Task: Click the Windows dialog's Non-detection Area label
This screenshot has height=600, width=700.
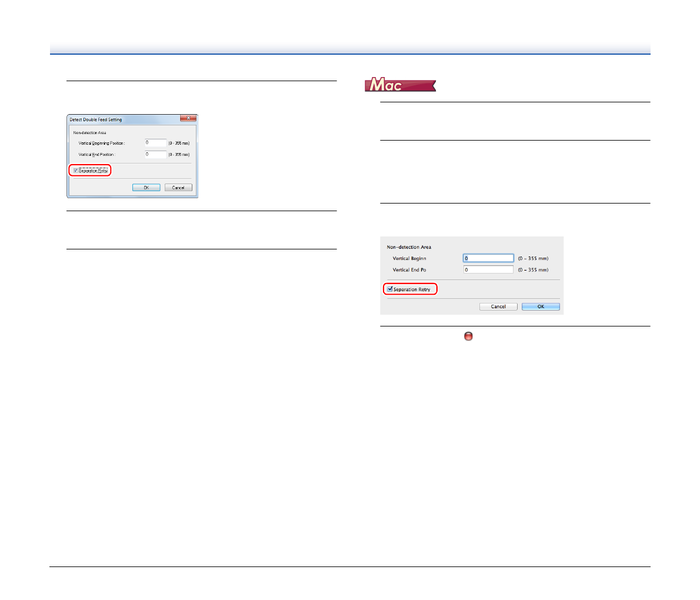Action: (90, 133)
